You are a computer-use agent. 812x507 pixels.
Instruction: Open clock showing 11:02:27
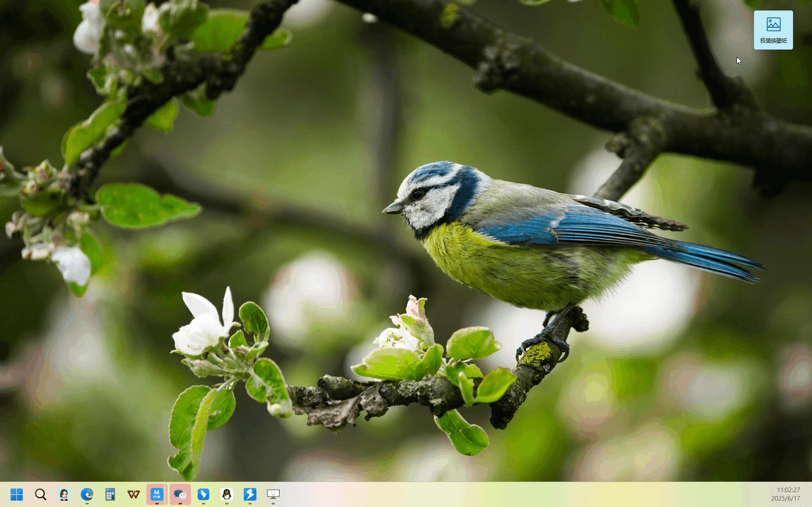point(788,490)
